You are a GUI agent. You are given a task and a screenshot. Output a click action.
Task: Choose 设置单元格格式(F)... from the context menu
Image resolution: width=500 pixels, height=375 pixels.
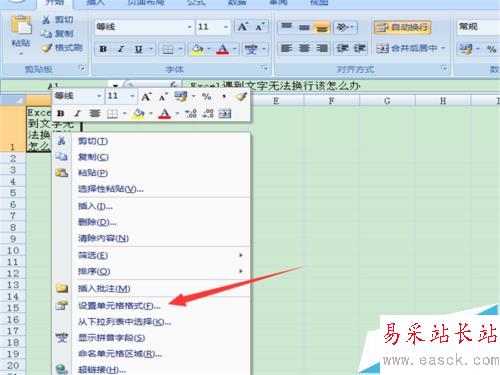pos(152,306)
